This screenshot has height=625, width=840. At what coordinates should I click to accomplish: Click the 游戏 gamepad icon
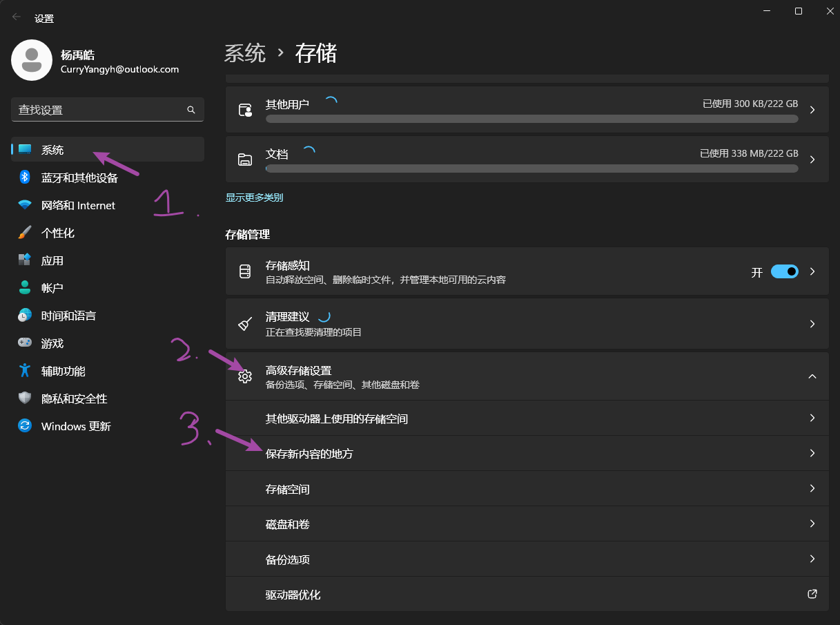point(25,343)
